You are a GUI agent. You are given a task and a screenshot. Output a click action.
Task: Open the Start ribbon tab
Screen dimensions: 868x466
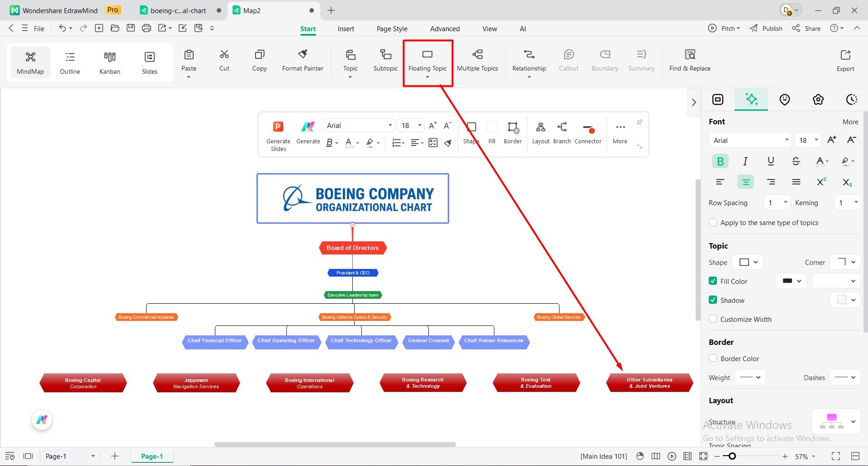tap(308, 28)
